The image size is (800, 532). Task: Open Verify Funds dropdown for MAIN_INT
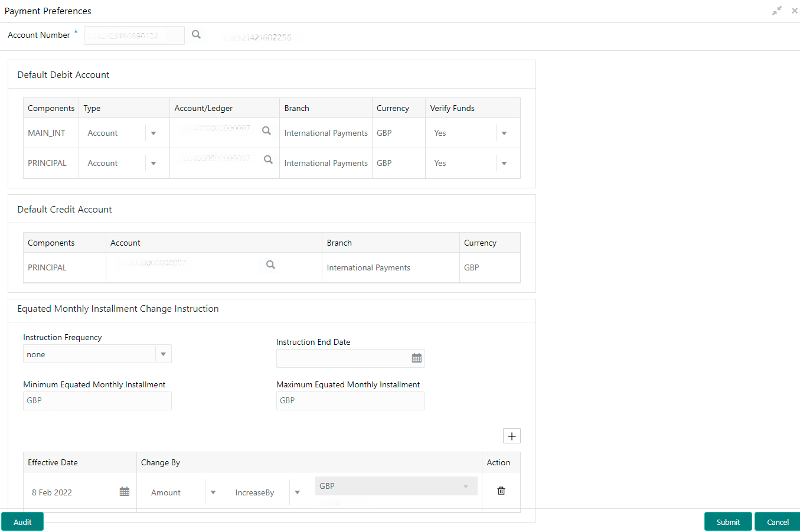click(504, 133)
